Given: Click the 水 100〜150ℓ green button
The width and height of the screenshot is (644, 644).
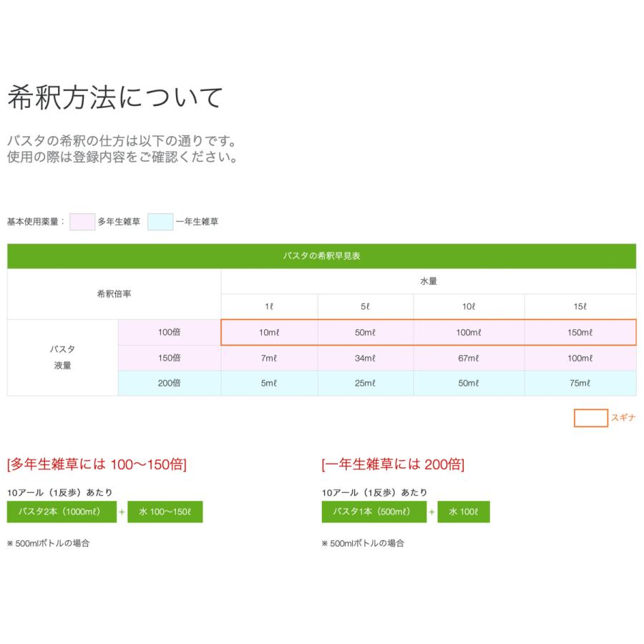Looking at the screenshot, I should pos(166,512).
